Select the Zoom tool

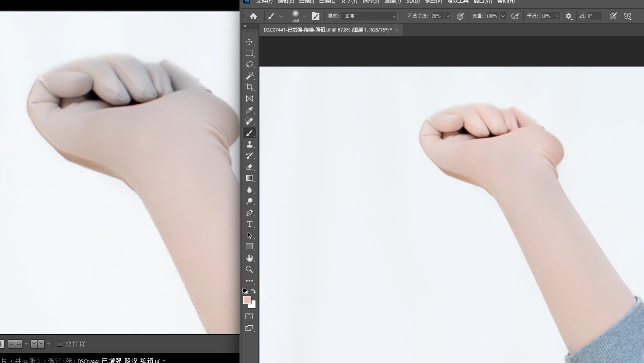click(249, 269)
